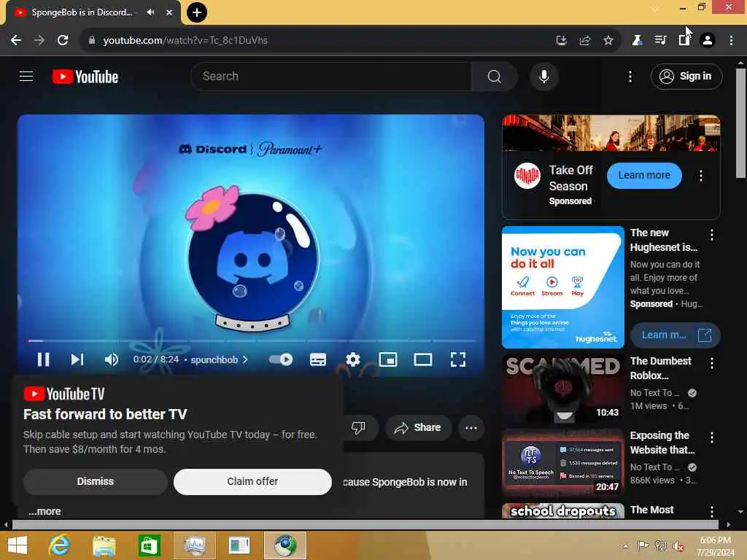Open menu for The Most video

click(712, 512)
